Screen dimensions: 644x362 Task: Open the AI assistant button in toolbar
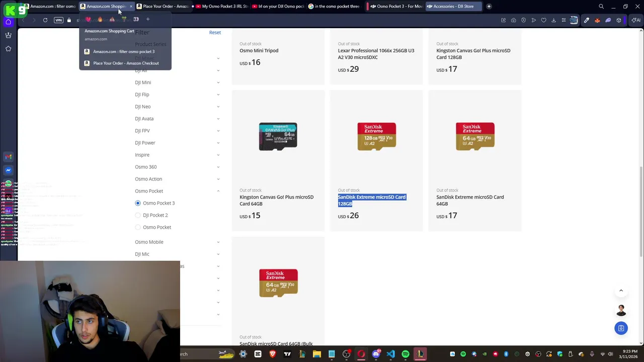636,20
